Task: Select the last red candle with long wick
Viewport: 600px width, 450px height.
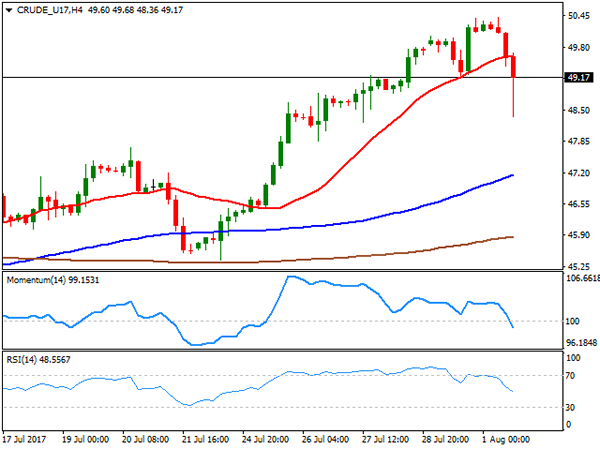Action: [513, 67]
